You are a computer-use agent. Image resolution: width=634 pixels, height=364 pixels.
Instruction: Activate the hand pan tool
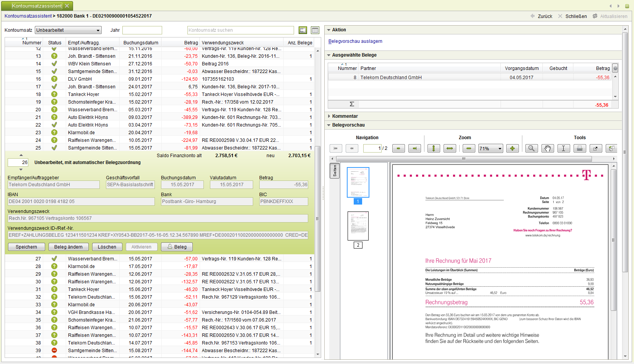tap(548, 148)
